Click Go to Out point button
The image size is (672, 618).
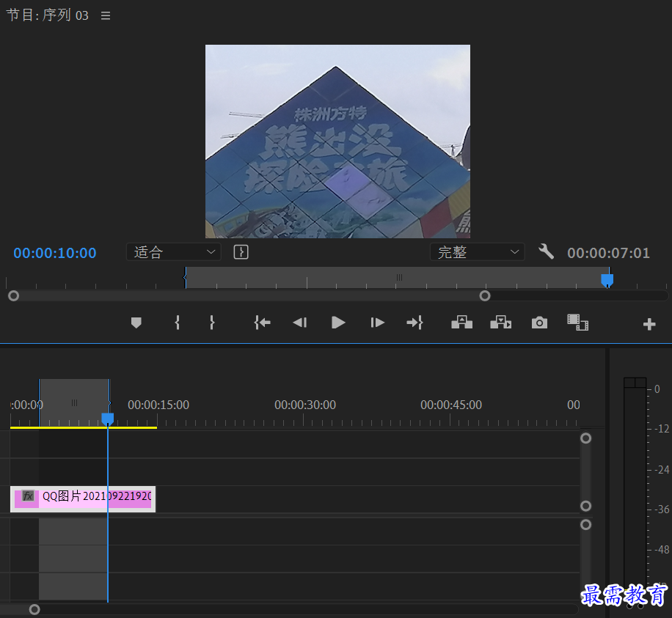coord(414,323)
